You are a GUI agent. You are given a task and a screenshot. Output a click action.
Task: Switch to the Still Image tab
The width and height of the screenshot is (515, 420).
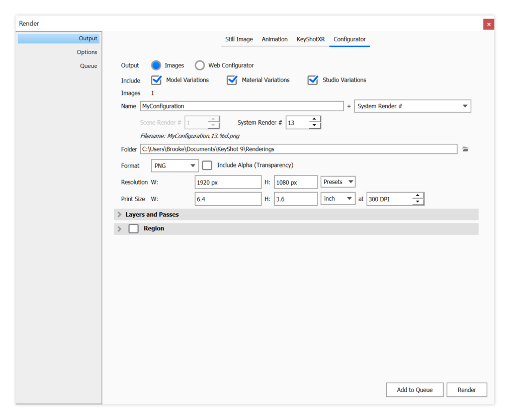click(x=239, y=39)
